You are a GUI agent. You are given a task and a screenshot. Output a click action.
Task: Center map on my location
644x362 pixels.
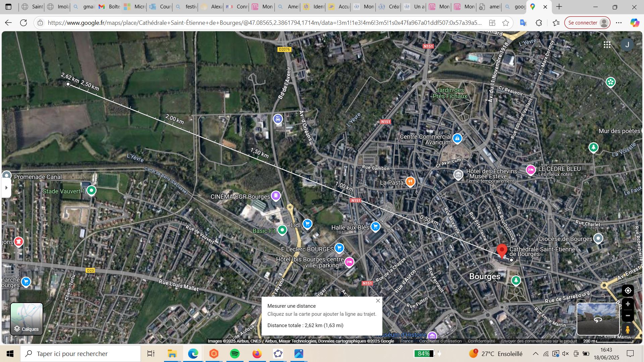tap(628, 291)
